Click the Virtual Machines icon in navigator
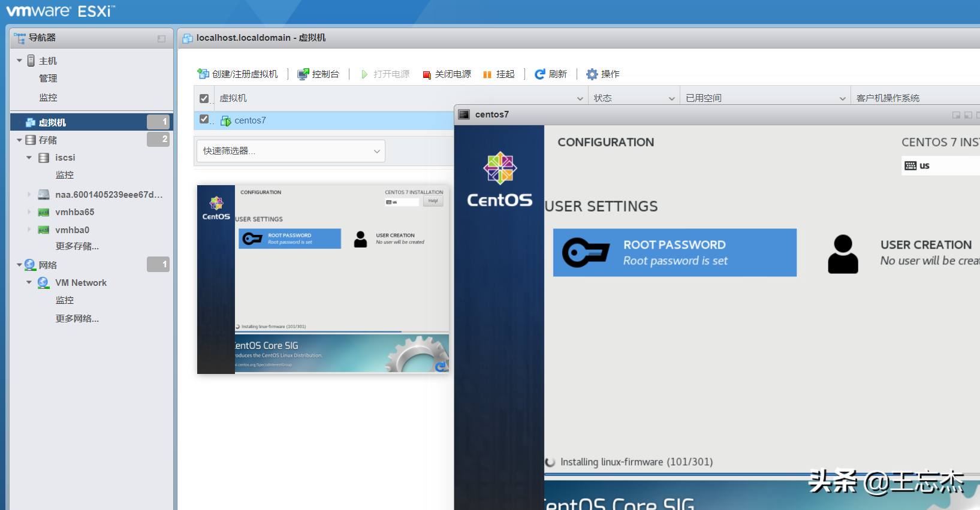This screenshot has height=510, width=980. pyautogui.click(x=31, y=122)
